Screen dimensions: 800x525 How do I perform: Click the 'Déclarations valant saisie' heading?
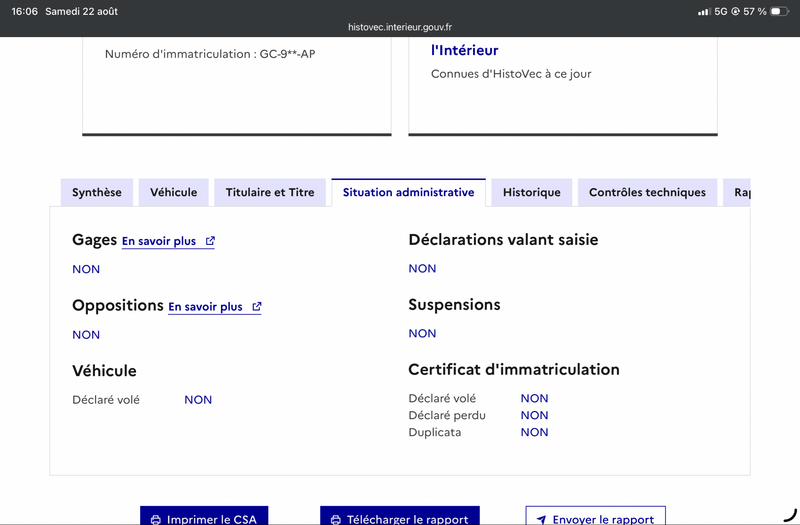[503, 240]
